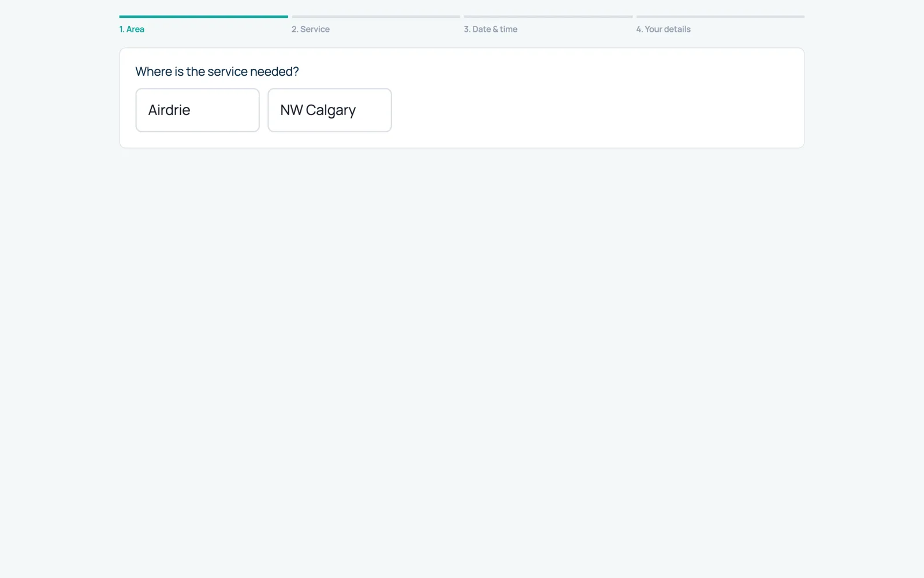Choose NW Calgary as service area
Image resolution: width=924 pixels, height=578 pixels.
(330, 110)
